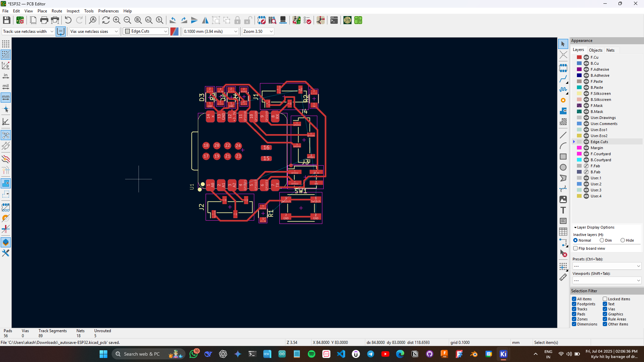
Task: Open the Presets dropdown
Action: point(607,266)
